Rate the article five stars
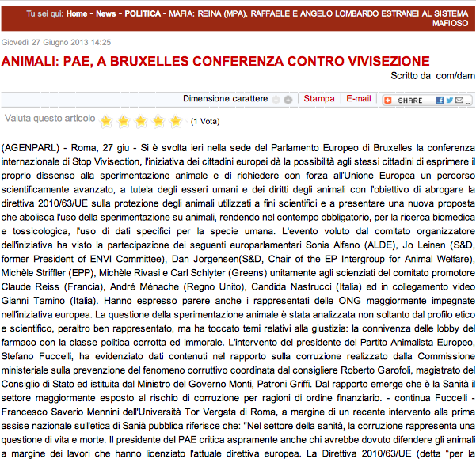Viewport: 476px width, 459px height. pyautogui.click(x=176, y=121)
